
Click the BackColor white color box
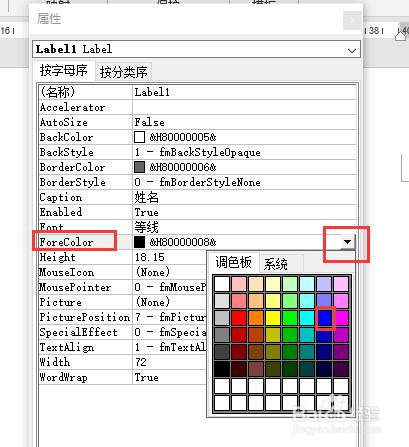click(139, 137)
